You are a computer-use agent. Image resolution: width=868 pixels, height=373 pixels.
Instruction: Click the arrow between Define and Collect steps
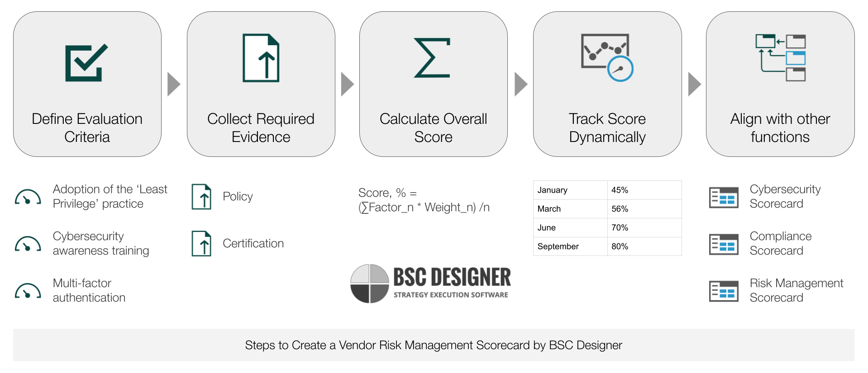[174, 84]
